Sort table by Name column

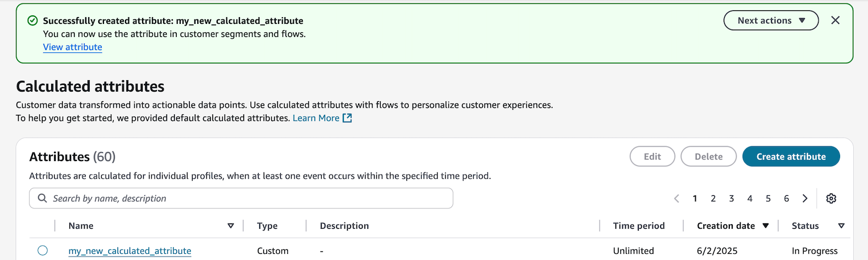click(x=230, y=226)
